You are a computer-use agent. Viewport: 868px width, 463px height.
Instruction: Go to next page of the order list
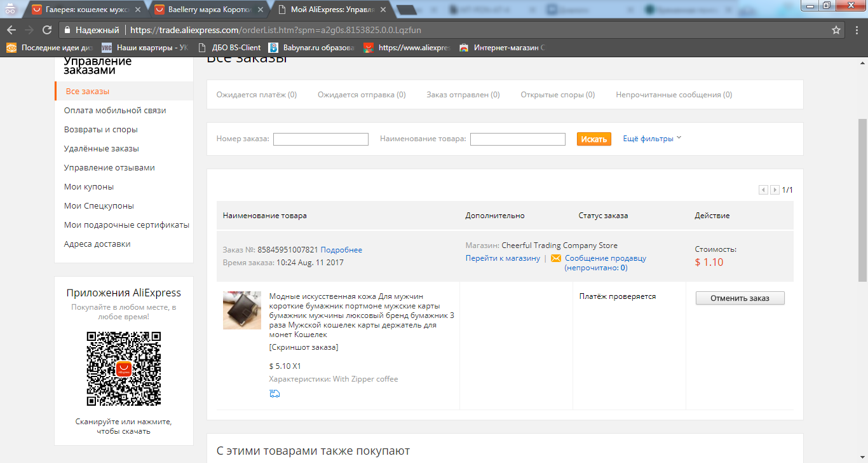(x=775, y=190)
